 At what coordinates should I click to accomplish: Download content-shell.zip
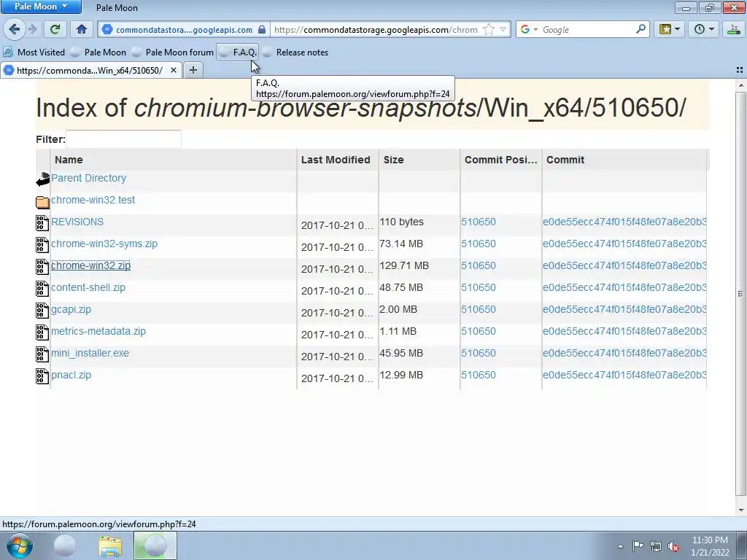pos(88,287)
